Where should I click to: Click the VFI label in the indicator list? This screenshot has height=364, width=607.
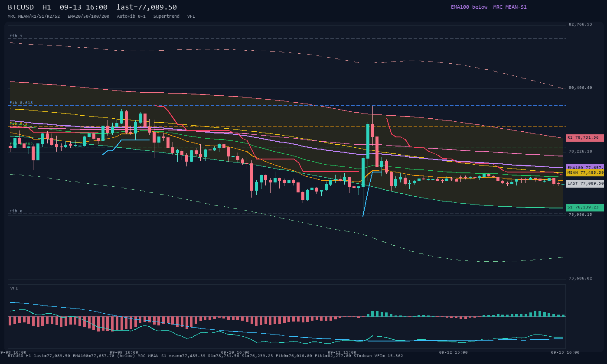pyautogui.click(x=191, y=16)
